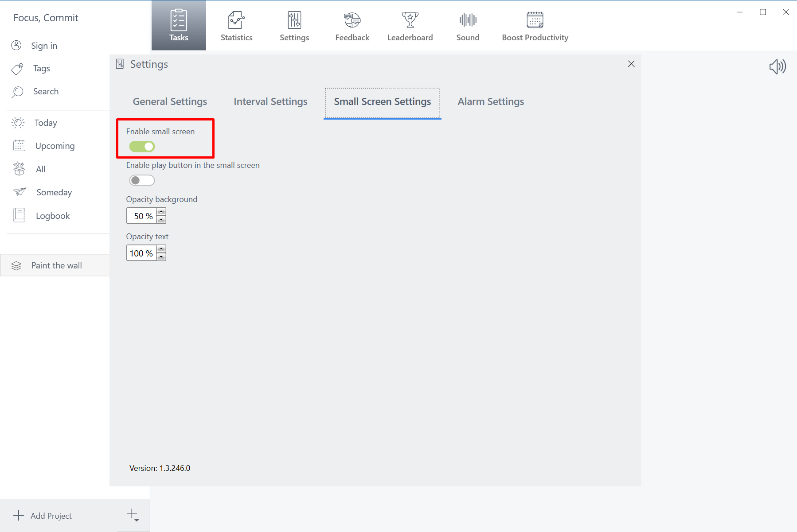Click the Opacity text value field

click(141, 253)
